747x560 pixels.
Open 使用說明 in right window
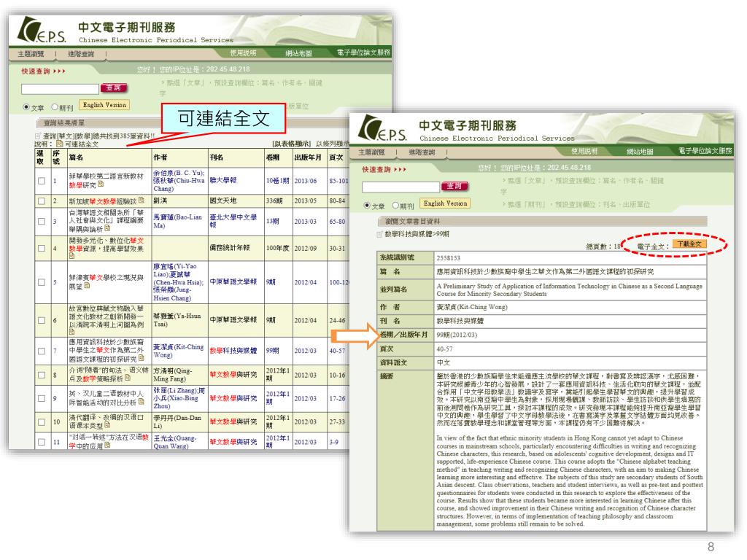tap(584, 151)
